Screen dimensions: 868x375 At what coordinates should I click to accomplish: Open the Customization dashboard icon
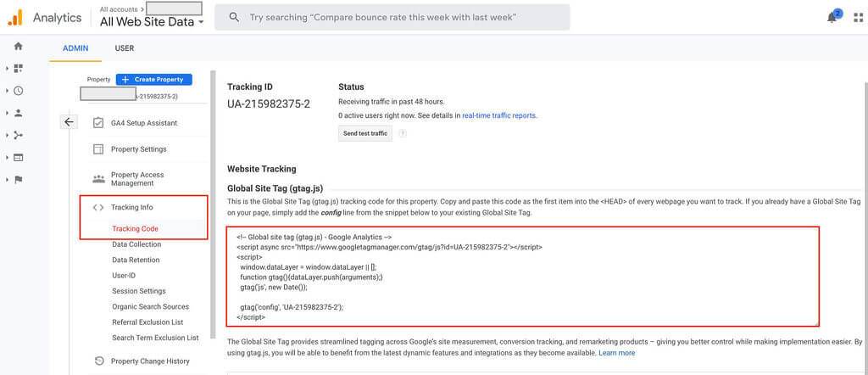19,68
